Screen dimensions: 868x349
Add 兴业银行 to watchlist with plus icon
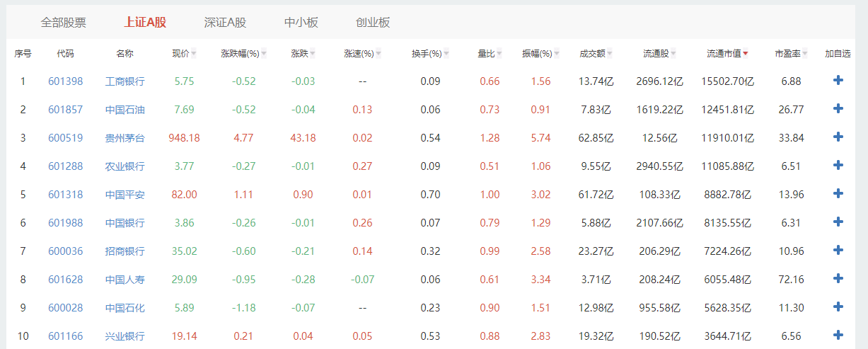tap(838, 336)
